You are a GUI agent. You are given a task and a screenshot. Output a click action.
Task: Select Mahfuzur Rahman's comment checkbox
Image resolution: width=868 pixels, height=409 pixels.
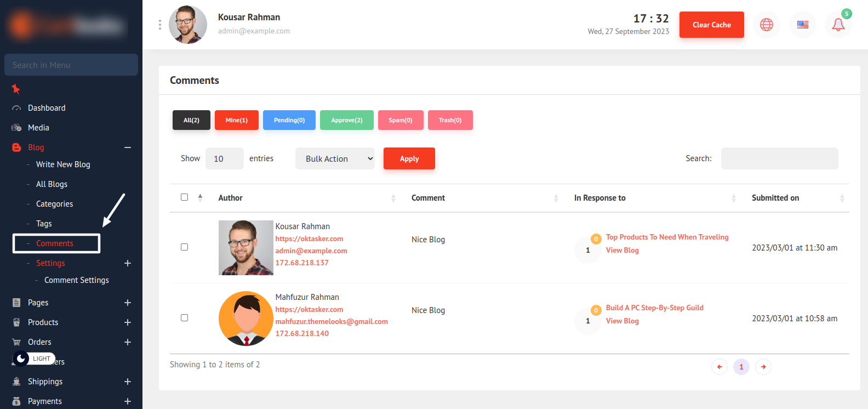pos(184,318)
